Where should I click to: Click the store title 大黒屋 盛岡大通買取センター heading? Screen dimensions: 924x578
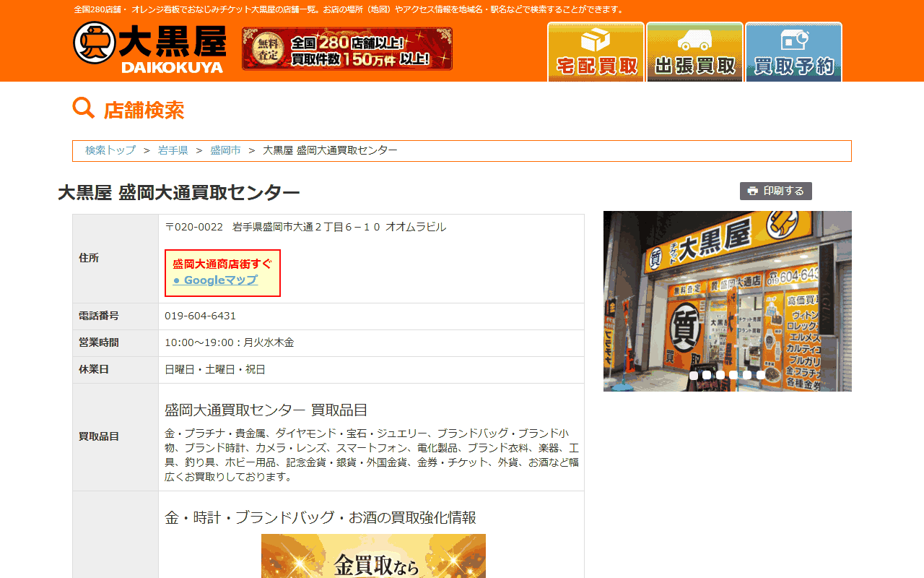click(179, 193)
